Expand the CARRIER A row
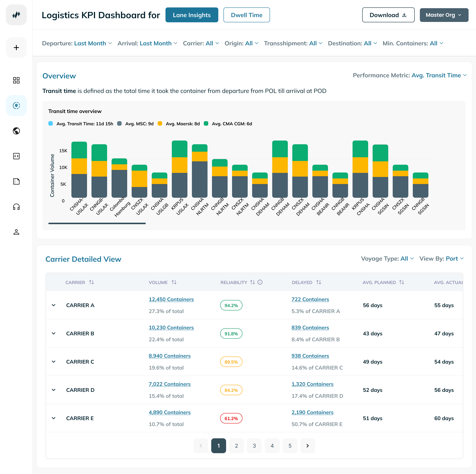Image resolution: width=476 pixels, height=474 pixels. [x=54, y=305]
